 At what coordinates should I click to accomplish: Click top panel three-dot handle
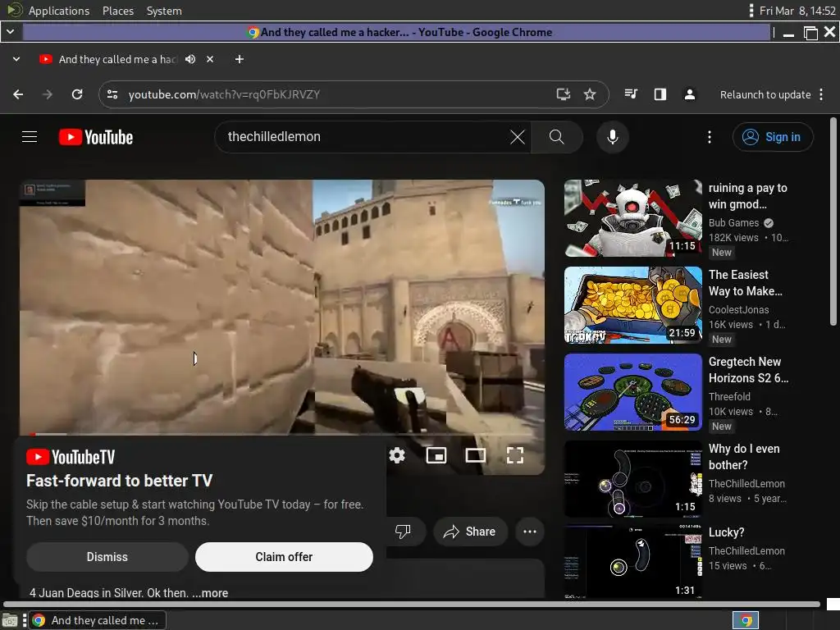(751, 11)
